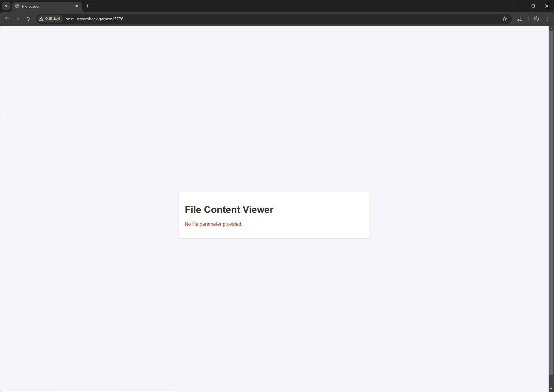
Task: Bookmark this page with the star icon
Action: (505, 19)
